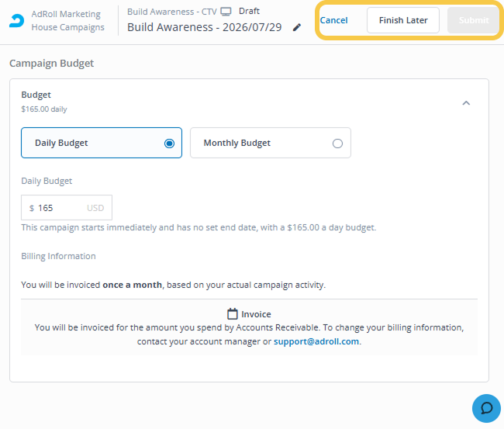Click the pencil icon to rename campaign
The image size is (504, 429).
[297, 27]
